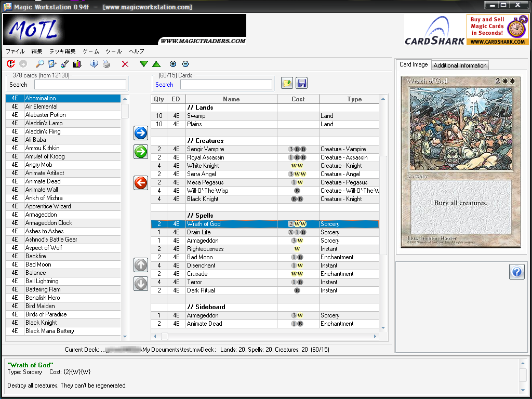Click the green down triangle toolbar icon
Image resolution: width=532 pixels, height=399 pixels.
coord(144,64)
